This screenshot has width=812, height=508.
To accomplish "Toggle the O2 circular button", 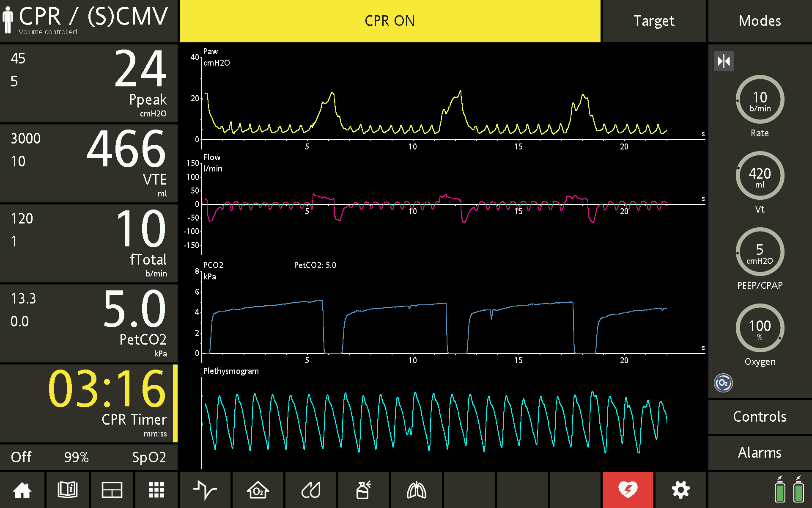I will [723, 383].
